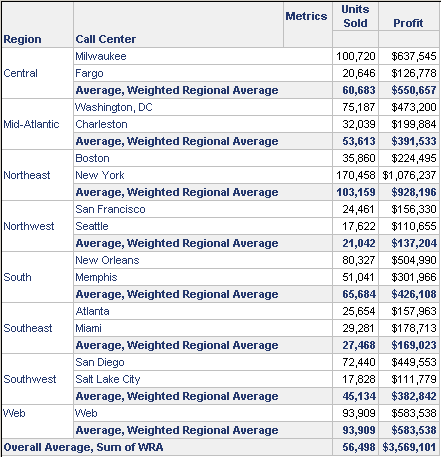Click Salt Lake City call center
441x457 pixels.
(x=108, y=379)
